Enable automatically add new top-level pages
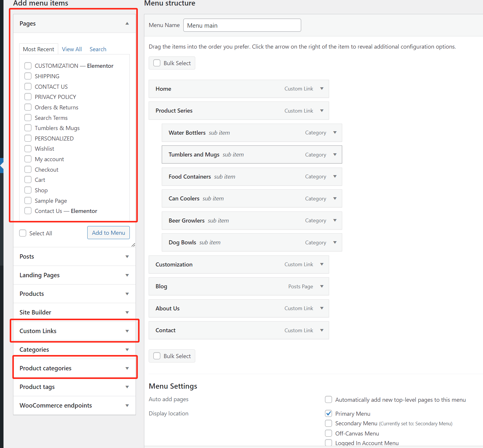Viewport: 483px width, 448px height. pyautogui.click(x=328, y=399)
